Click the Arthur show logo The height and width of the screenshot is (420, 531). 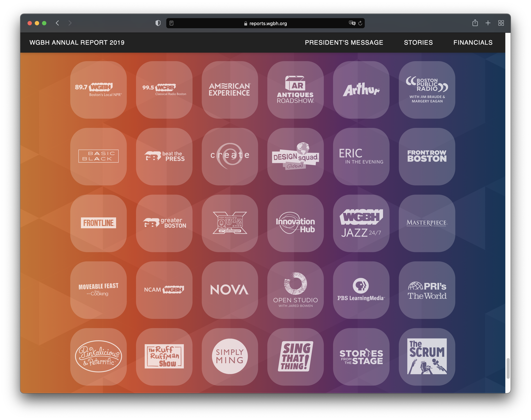361,90
